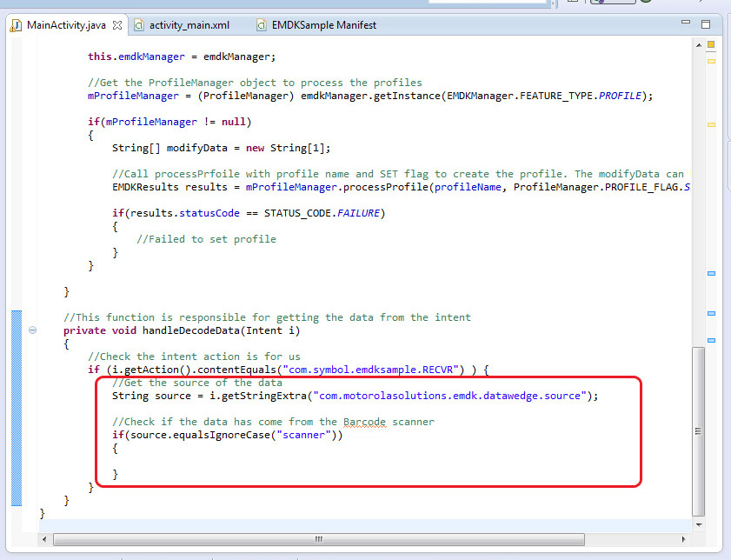Viewport: 731px width, 560px height.
Task: Jump to first yellow warning marker in ruler
Action: coord(710,61)
